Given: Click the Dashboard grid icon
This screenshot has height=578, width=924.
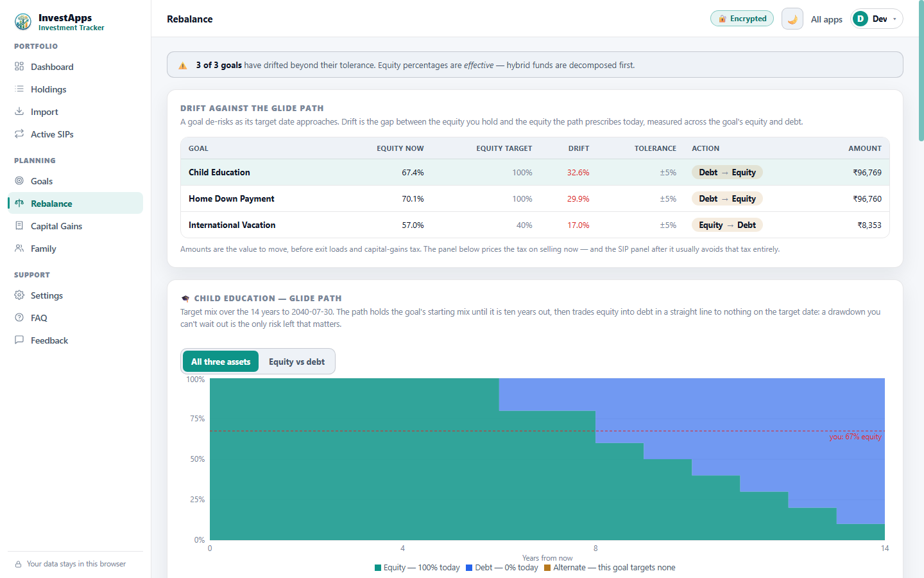Looking at the screenshot, I should (19, 66).
